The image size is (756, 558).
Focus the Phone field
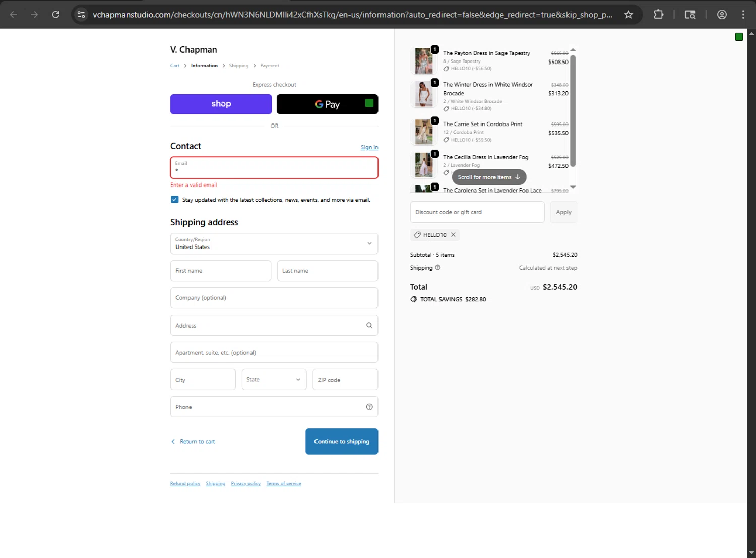click(x=274, y=407)
